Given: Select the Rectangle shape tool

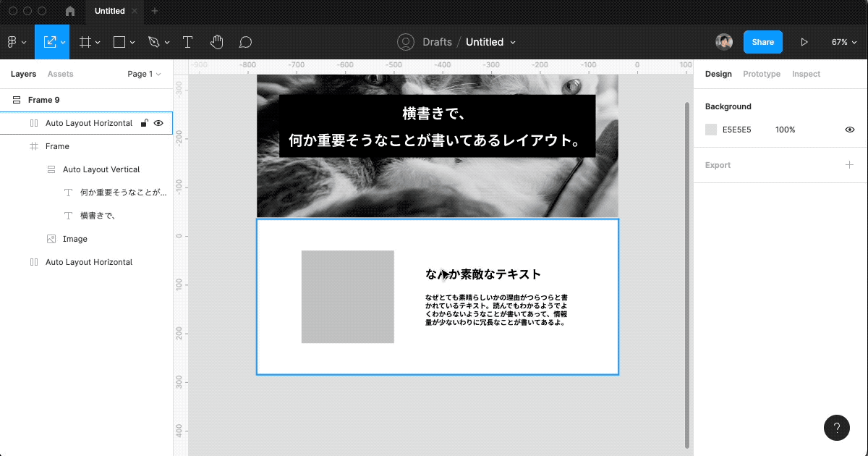Looking at the screenshot, I should click(x=120, y=42).
